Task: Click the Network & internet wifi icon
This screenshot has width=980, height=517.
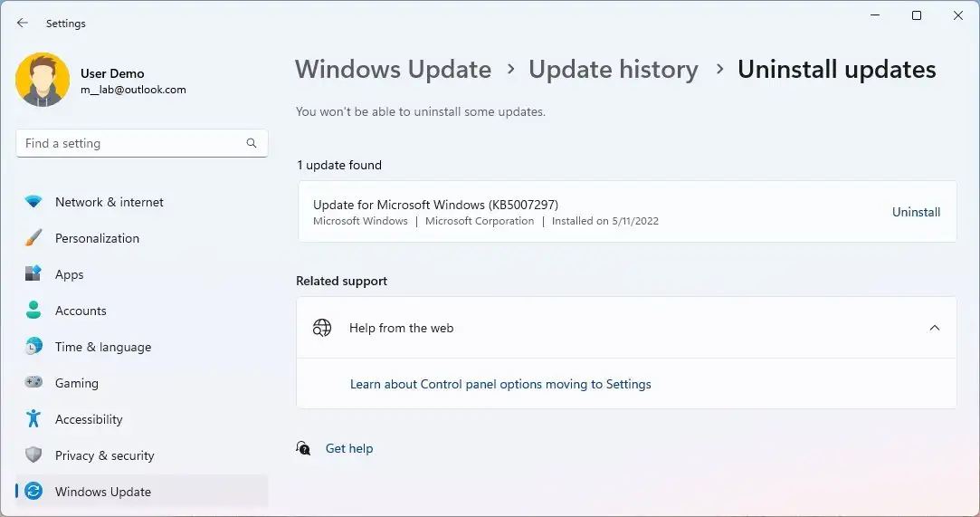Action: [33, 202]
